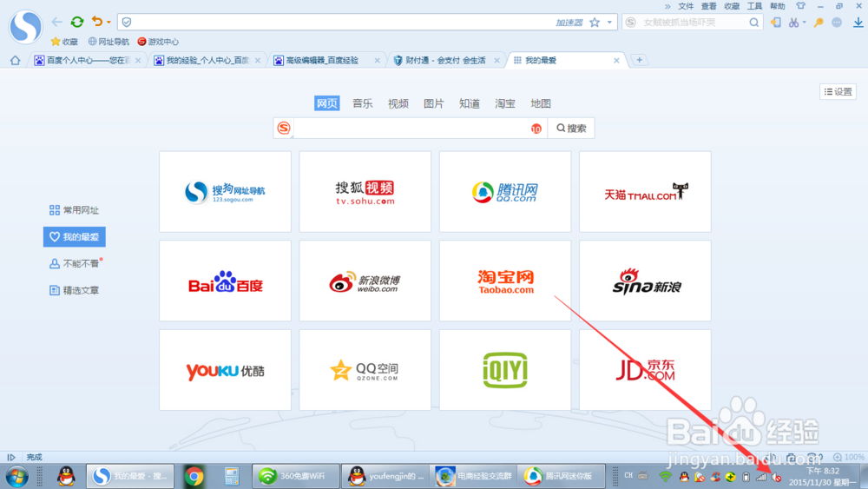This screenshot has width=868, height=489.
Task: Click the scissors screenshot tool
Action: [x=794, y=23]
